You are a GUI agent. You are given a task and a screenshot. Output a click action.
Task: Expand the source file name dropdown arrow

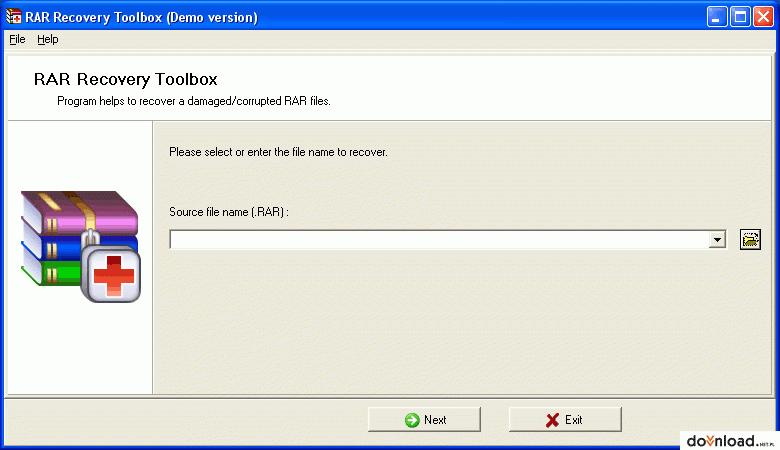click(x=717, y=240)
